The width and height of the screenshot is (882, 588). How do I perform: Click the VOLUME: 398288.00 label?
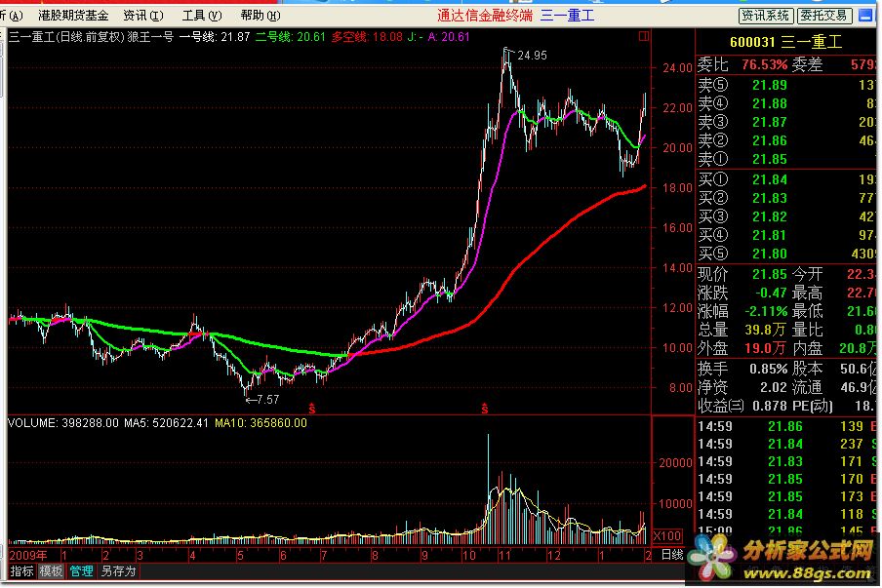pos(63,423)
